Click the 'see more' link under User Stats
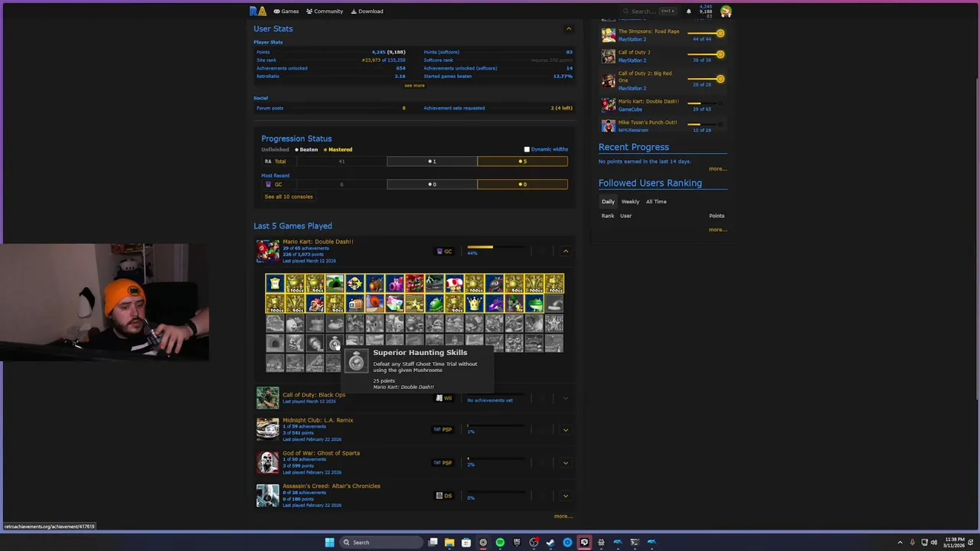 pos(414,86)
